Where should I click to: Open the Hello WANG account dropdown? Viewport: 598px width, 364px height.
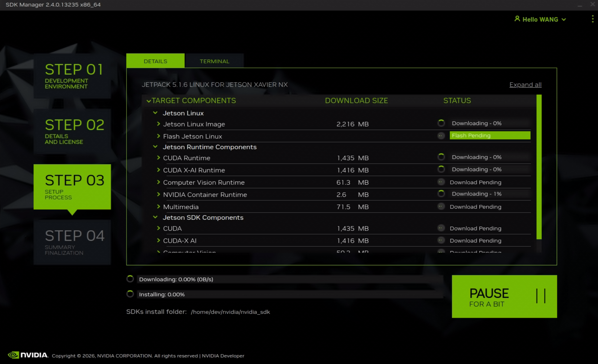[540, 19]
